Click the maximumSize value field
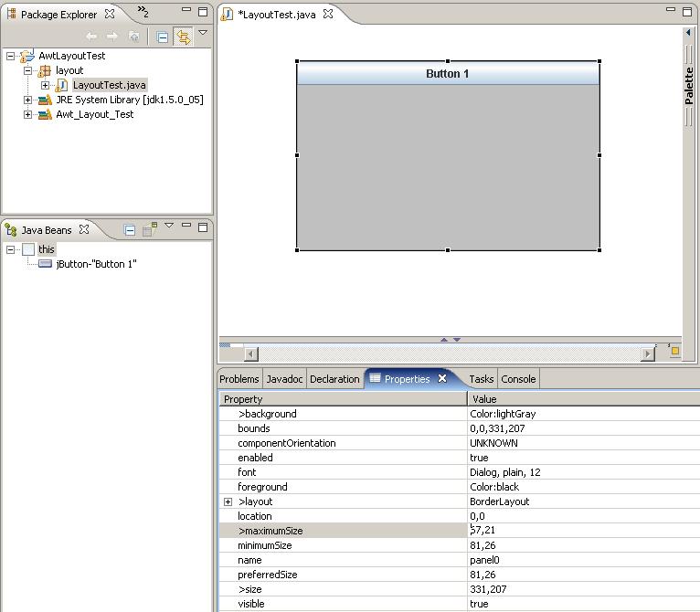 pyautogui.click(x=581, y=531)
